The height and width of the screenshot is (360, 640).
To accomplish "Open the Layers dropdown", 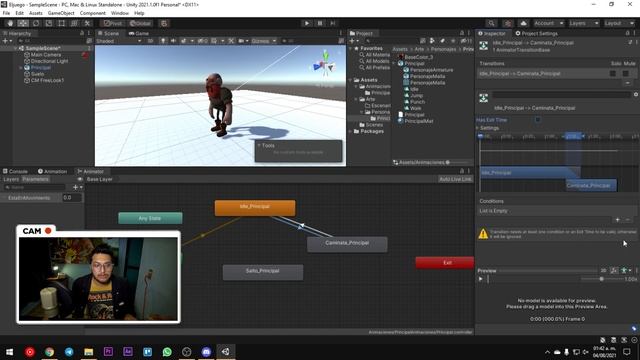I will click(584, 23).
